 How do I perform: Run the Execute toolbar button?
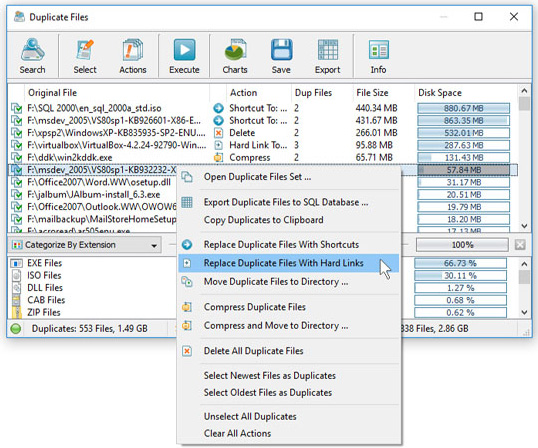tap(184, 56)
